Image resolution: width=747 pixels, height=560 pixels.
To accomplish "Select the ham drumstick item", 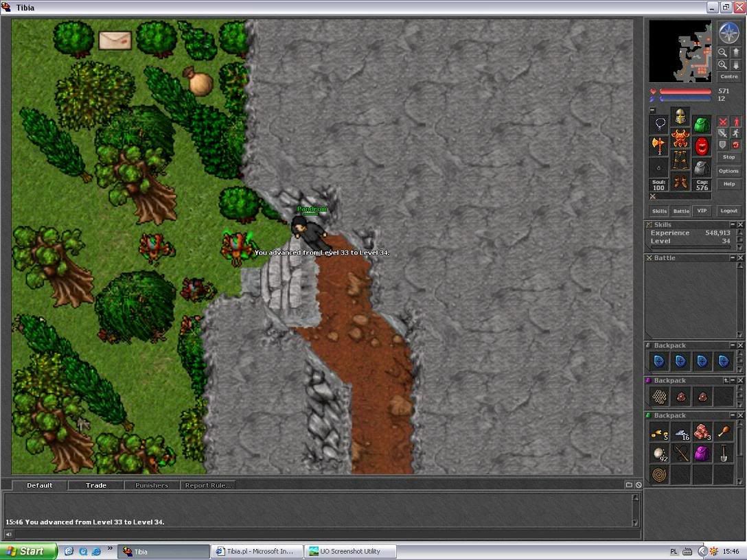I will [724, 432].
